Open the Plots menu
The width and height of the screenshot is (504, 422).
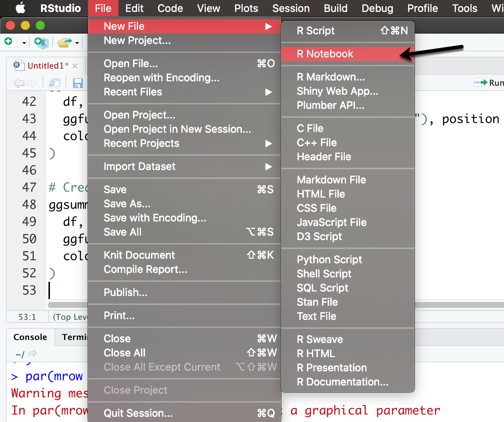coord(246,8)
